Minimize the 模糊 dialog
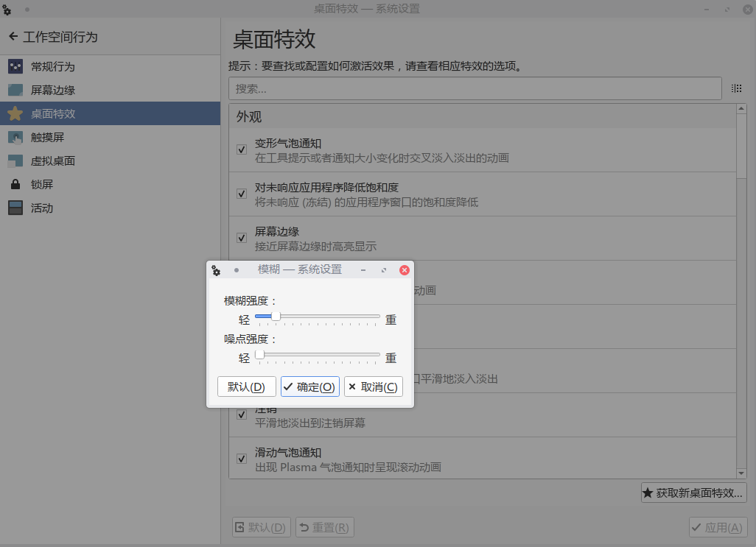The width and height of the screenshot is (756, 547). click(x=363, y=270)
